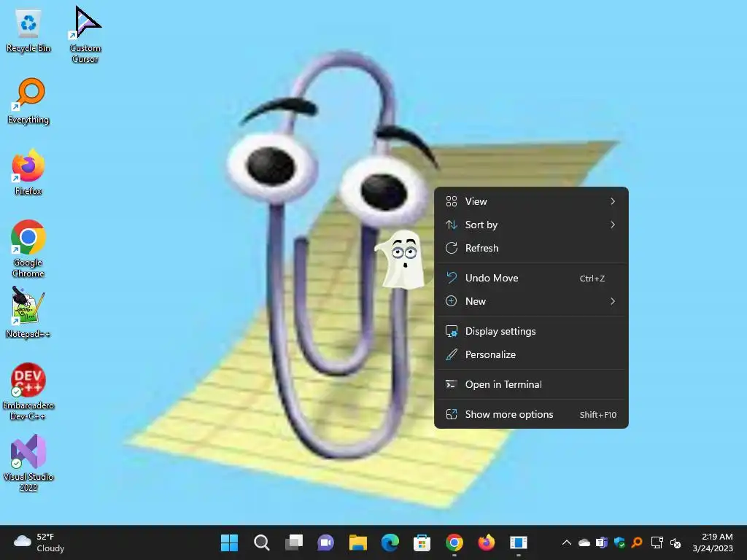Open the Windows Security shield tray icon
Screen dimensions: 747x560
pos(619,542)
